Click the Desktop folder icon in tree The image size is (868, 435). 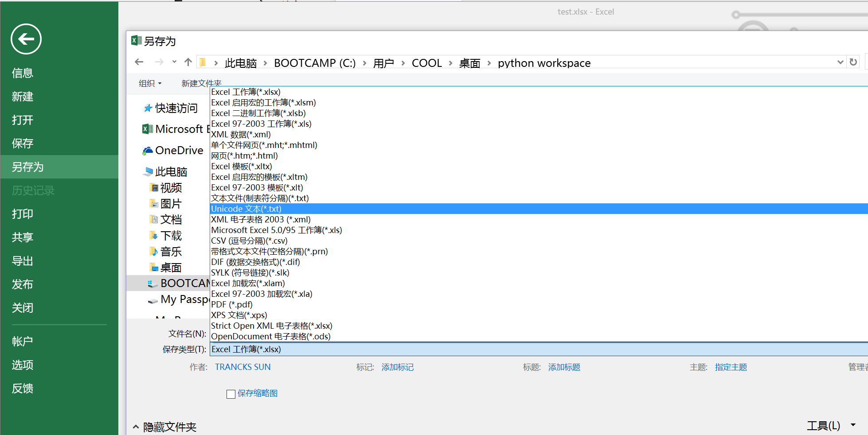tap(154, 268)
